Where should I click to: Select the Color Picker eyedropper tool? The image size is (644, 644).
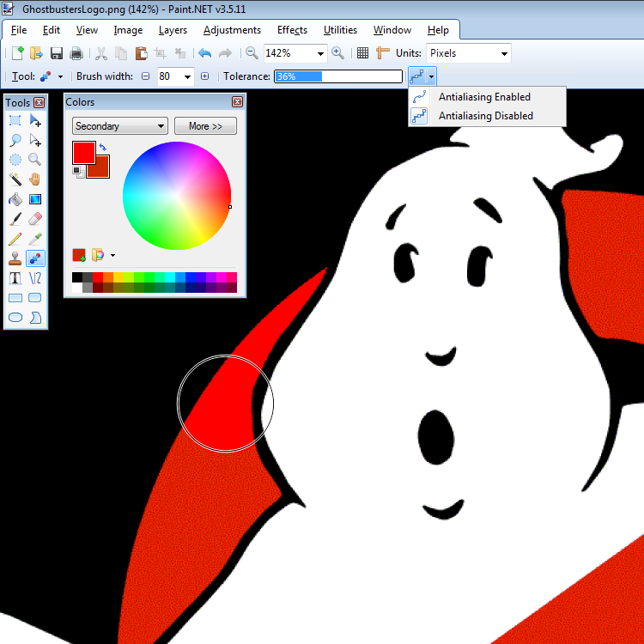pyautogui.click(x=35, y=239)
